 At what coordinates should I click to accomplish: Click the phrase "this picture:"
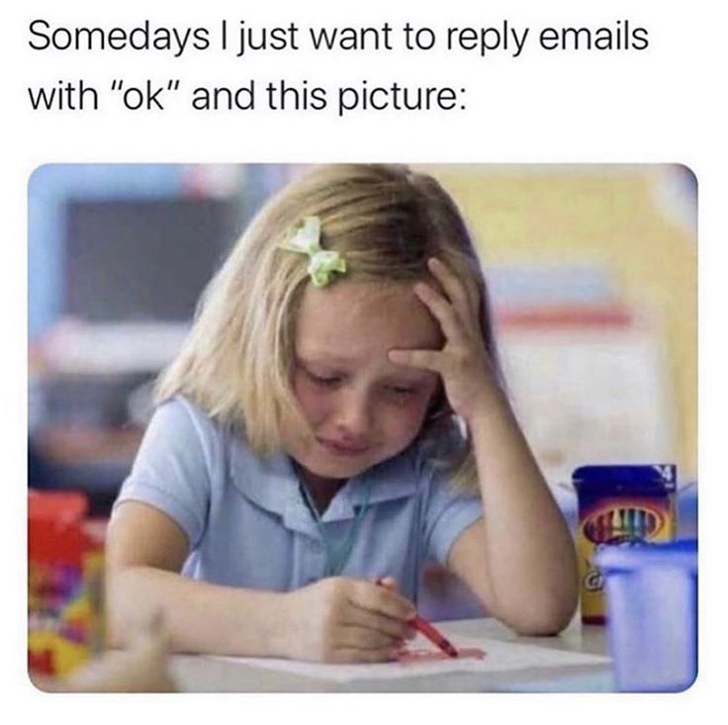point(366,99)
